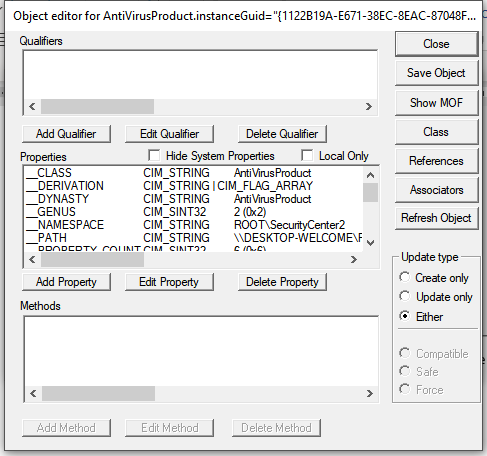Click the Properties list scroll-up arrow
This screenshot has height=456, width=487.
click(x=370, y=175)
